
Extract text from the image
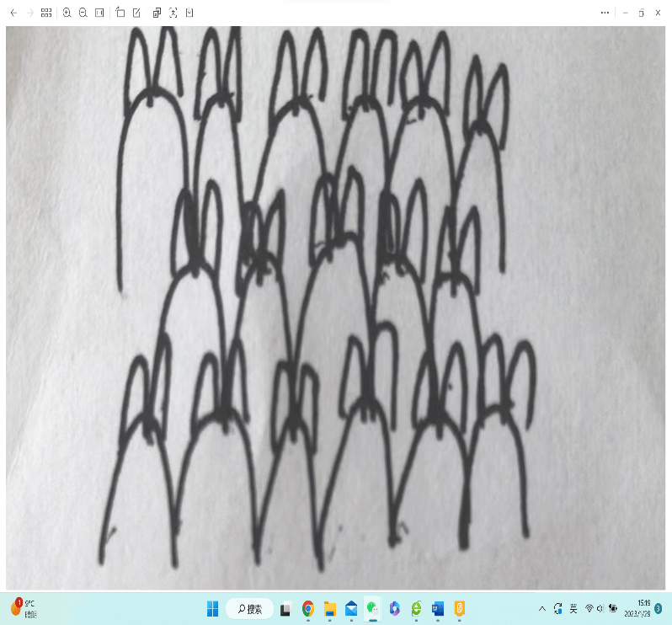[173, 13]
